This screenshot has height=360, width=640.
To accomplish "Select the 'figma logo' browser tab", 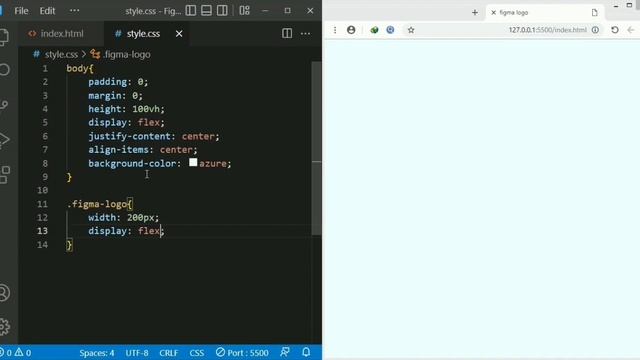I will pyautogui.click(x=545, y=13).
